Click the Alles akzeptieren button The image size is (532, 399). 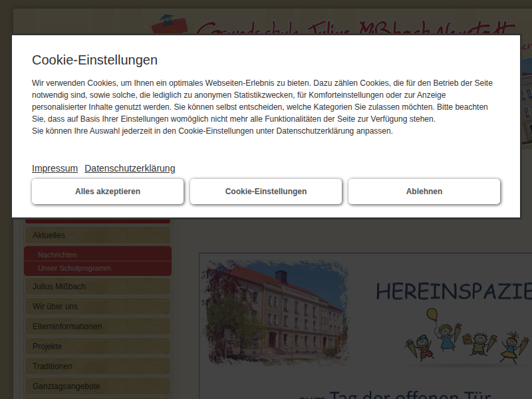tap(108, 192)
